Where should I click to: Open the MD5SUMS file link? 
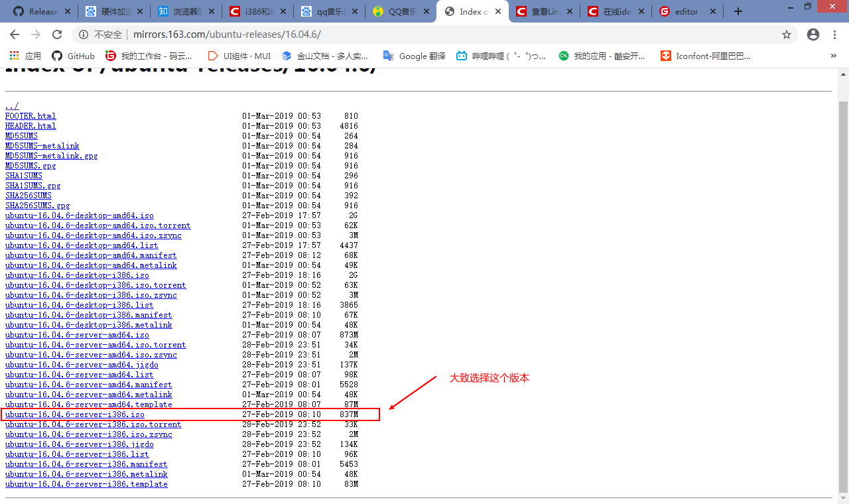pyautogui.click(x=21, y=136)
